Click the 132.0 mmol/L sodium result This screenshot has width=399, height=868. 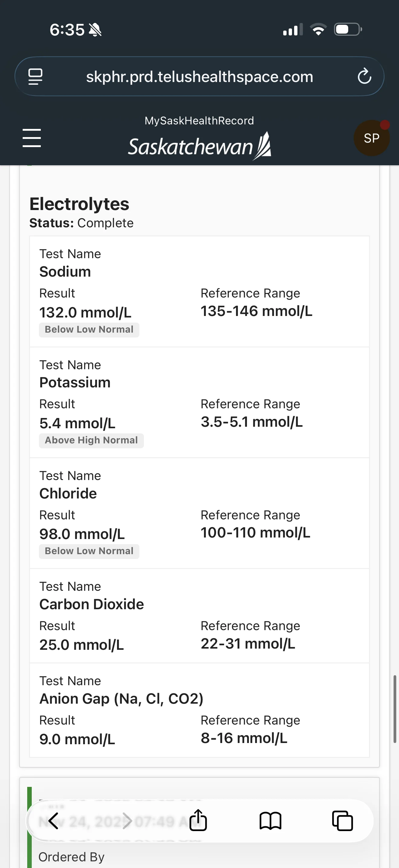[86, 312]
